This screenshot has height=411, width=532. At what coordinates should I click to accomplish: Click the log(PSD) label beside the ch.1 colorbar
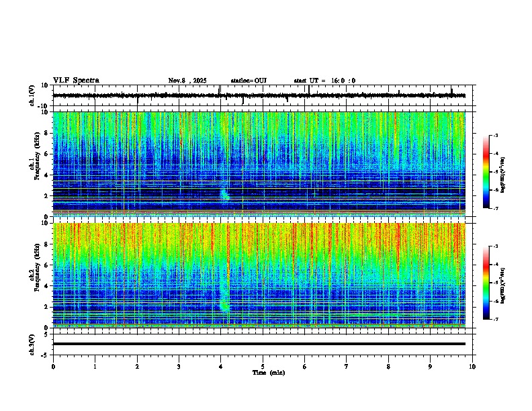[503, 175]
